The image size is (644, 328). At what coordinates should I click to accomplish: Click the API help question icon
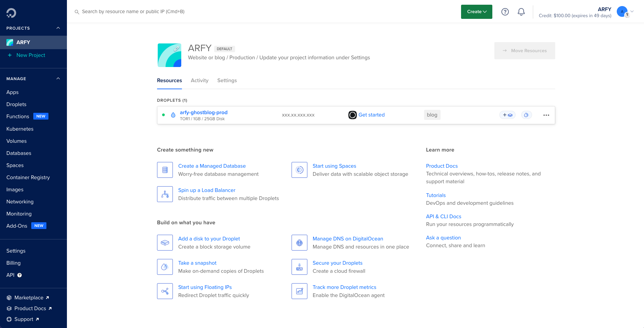click(20, 275)
